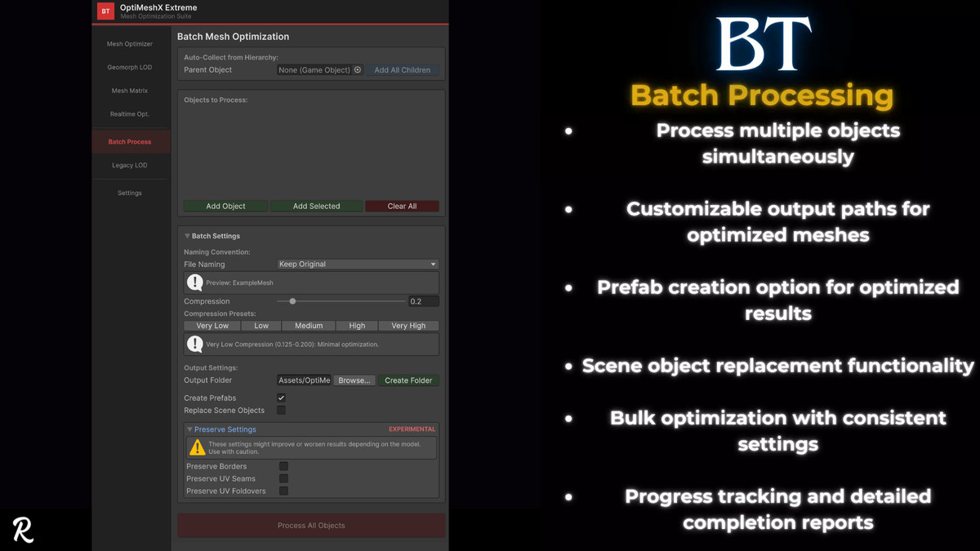This screenshot has width=980, height=551.
Task: Click the Process All Objects button
Action: 311,526
